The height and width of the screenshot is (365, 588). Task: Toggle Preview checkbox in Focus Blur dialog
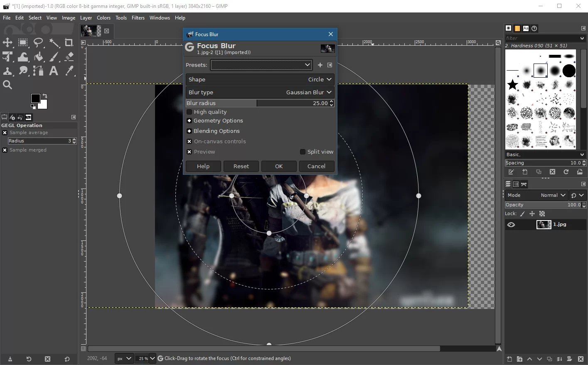[x=189, y=152]
